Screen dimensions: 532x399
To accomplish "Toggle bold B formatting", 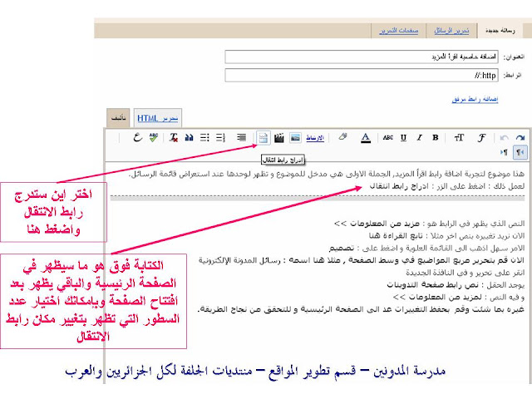I will (x=436, y=138).
